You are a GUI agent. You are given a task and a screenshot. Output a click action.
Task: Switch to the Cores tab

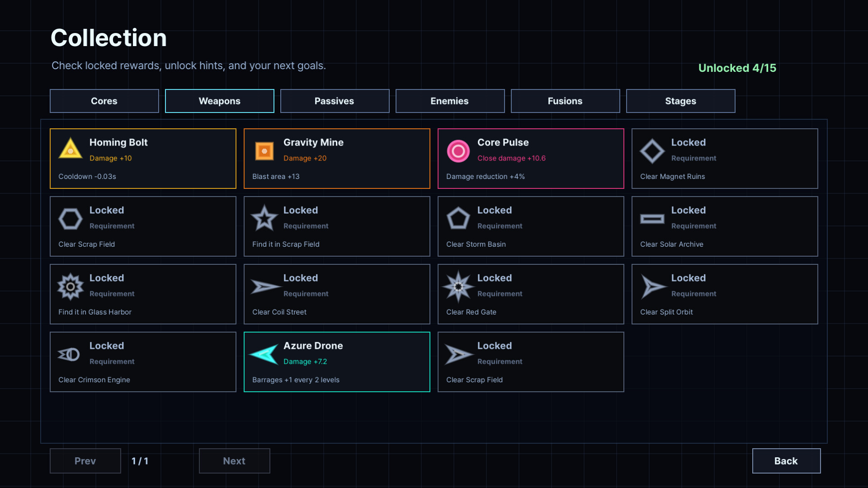[x=104, y=101]
